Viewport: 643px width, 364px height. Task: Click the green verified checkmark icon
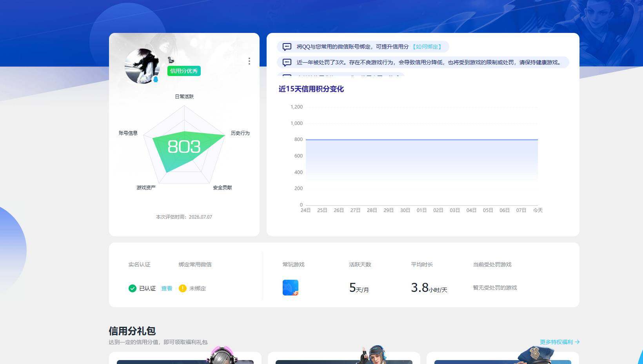point(133,288)
